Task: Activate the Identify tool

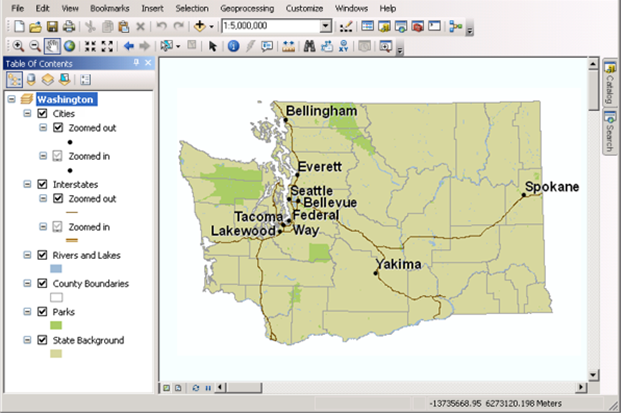Action: point(233,46)
